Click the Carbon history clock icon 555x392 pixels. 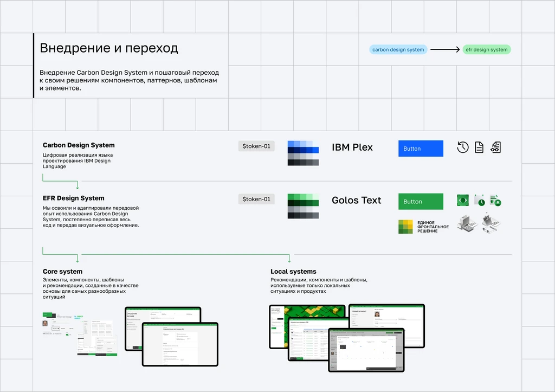point(462,147)
